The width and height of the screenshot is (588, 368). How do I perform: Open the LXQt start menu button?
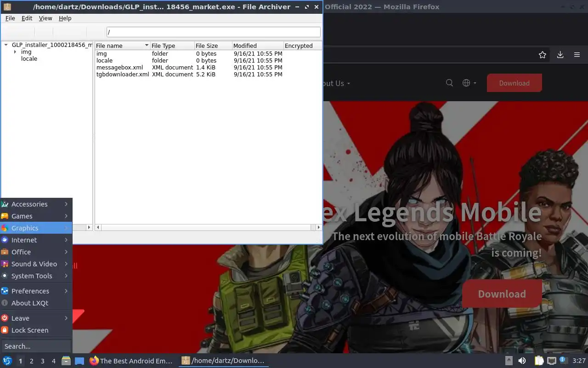coord(7,361)
